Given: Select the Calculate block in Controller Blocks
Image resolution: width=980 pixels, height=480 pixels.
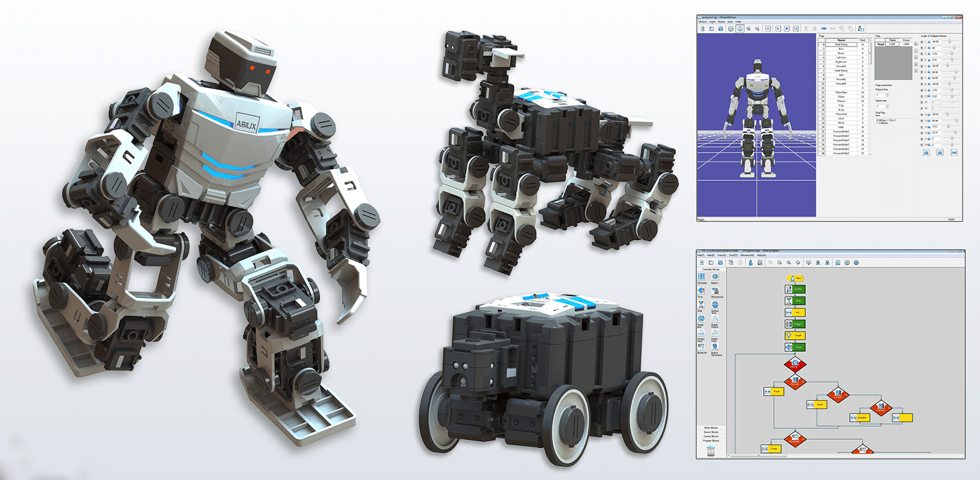Looking at the screenshot, I should click(x=701, y=276).
